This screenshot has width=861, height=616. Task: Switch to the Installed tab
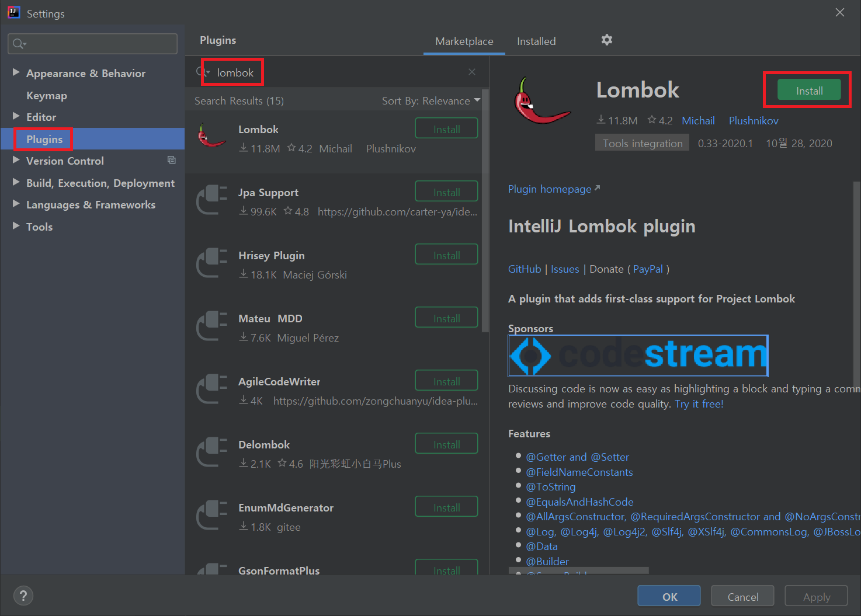coord(536,41)
